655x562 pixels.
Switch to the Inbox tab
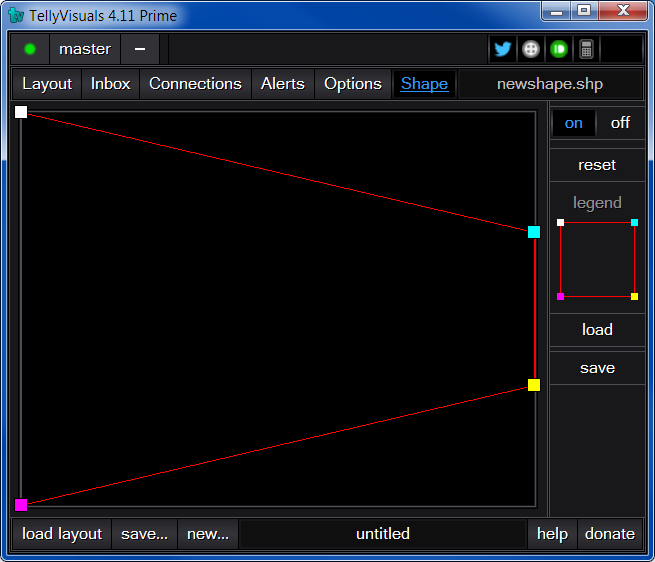111,84
